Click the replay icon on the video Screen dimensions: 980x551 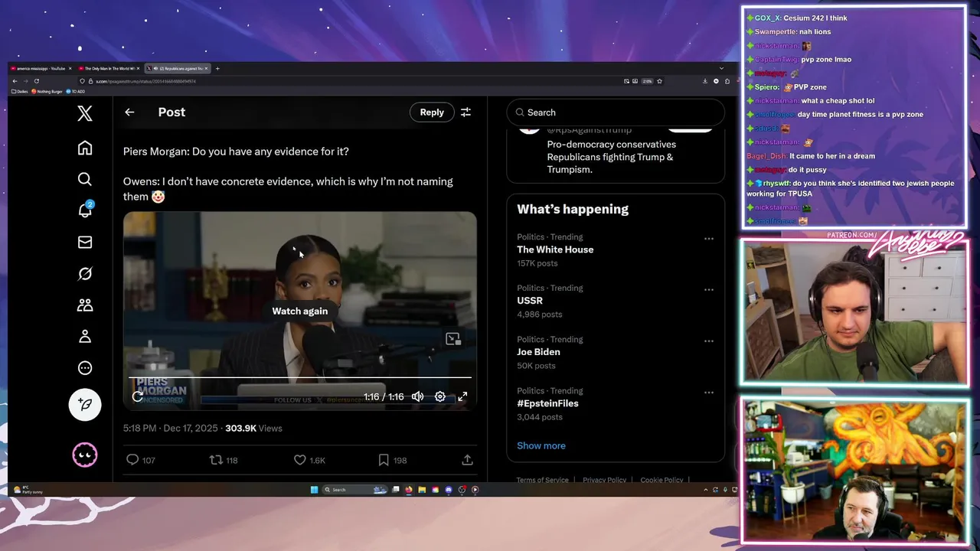coord(138,396)
